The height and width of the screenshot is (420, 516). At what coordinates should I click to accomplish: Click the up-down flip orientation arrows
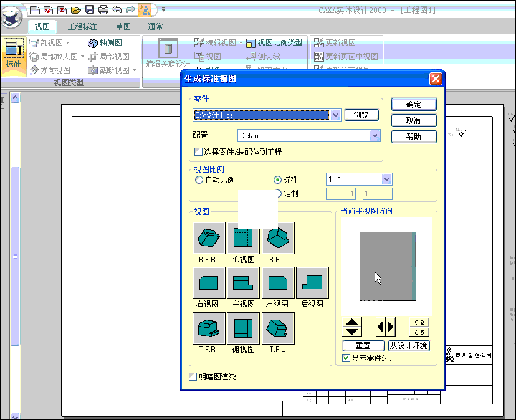(351, 327)
